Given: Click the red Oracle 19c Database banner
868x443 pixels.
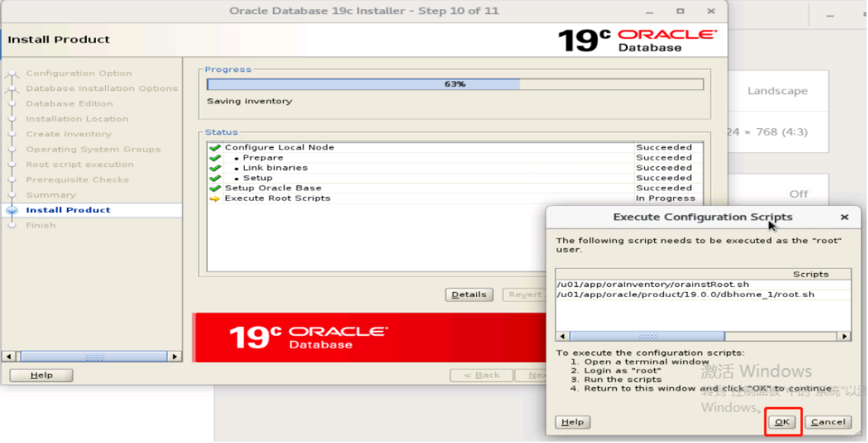Looking at the screenshot, I should click(x=368, y=338).
